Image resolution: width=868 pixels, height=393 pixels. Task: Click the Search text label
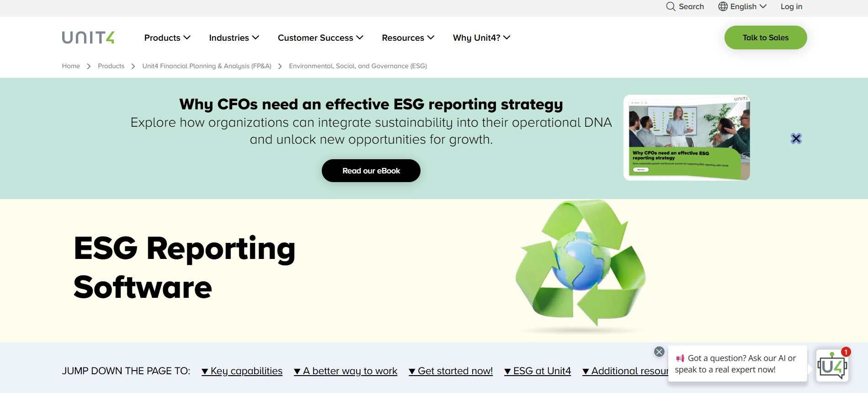click(691, 6)
